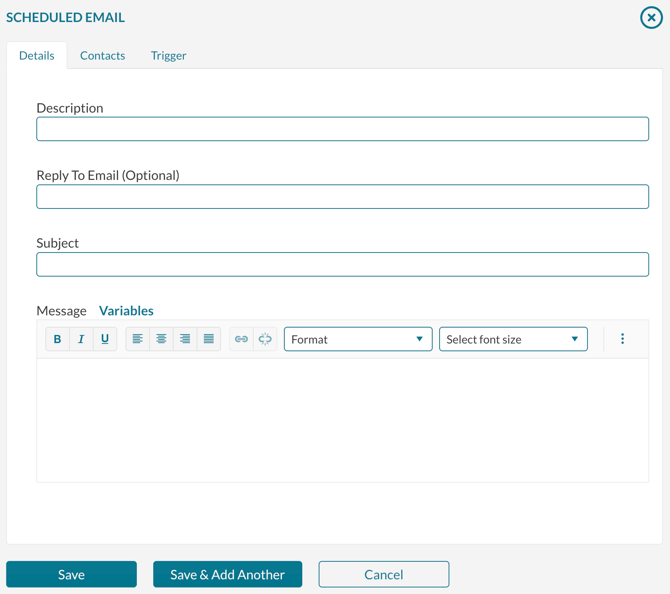Stay on the Details tab
The width and height of the screenshot is (670, 594).
click(x=37, y=56)
